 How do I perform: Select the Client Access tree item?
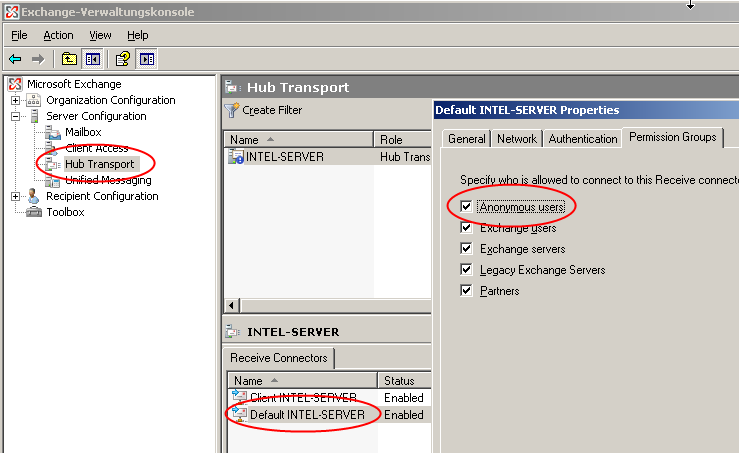97,148
